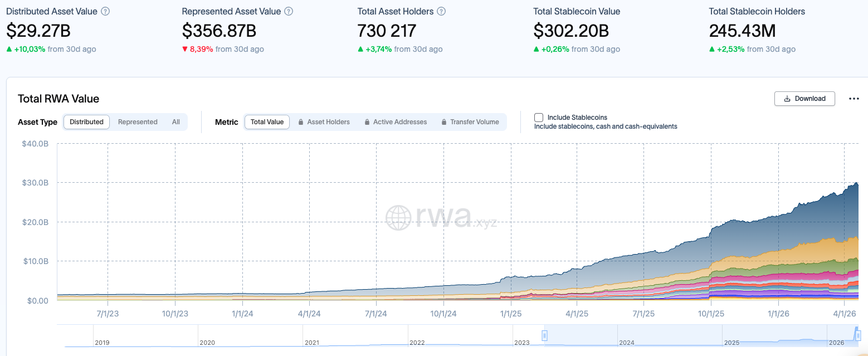868x356 pixels.
Task: Switch asset type to All
Action: (175, 121)
